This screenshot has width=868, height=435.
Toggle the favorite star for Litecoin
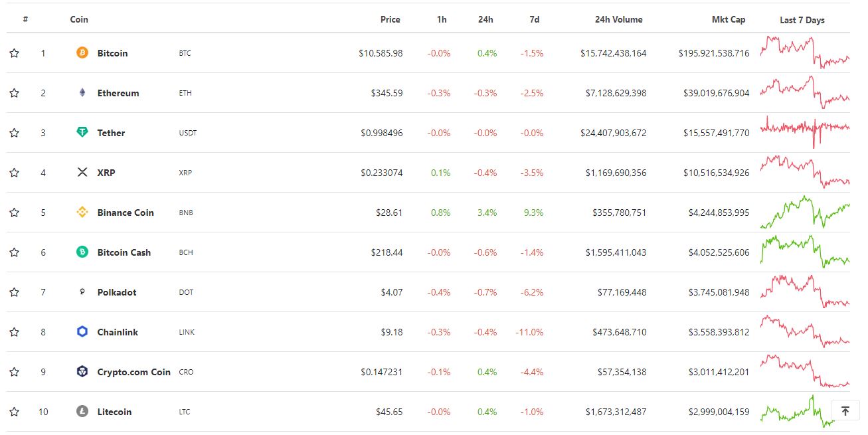(14, 412)
